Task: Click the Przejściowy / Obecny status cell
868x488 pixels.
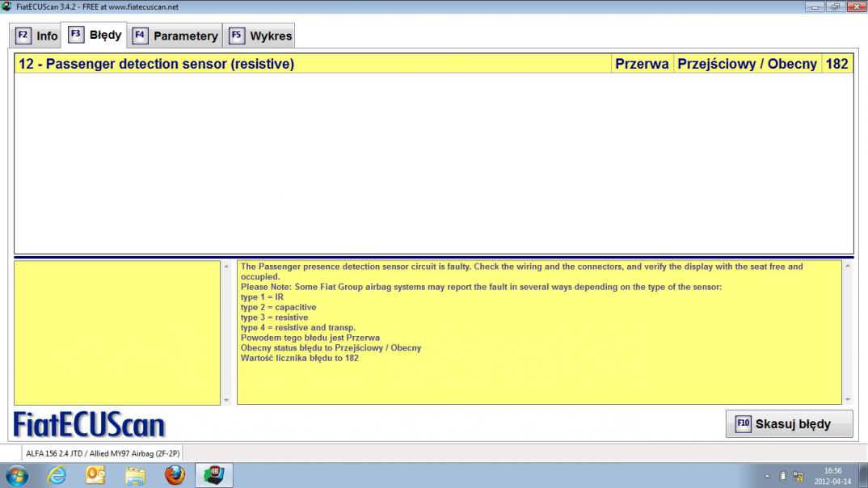Action: (747, 64)
